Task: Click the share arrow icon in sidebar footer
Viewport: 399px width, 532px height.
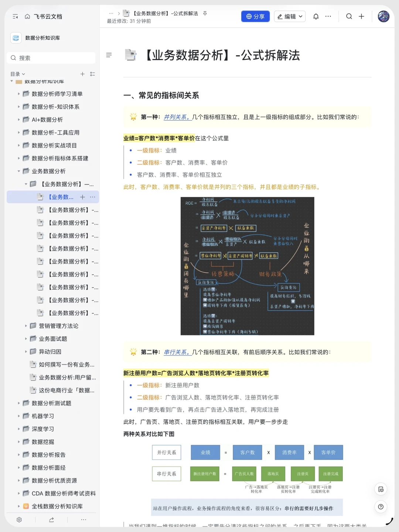Action: pyautogui.click(x=51, y=520)
